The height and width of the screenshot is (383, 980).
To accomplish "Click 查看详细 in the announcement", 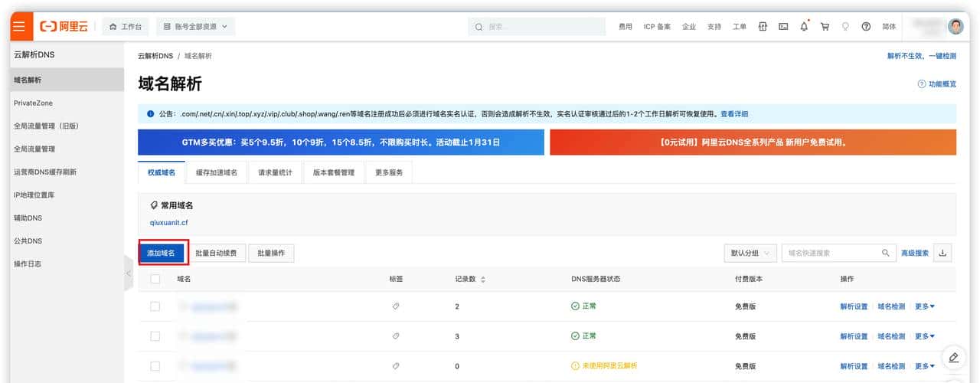I will [x=734, y=114].
